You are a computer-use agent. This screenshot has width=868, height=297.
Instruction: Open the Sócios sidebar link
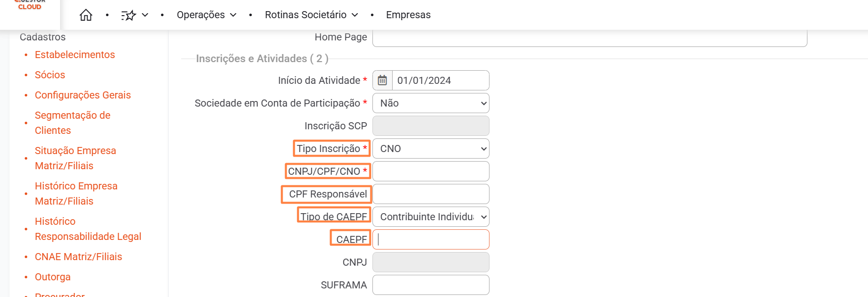(50, 75)
